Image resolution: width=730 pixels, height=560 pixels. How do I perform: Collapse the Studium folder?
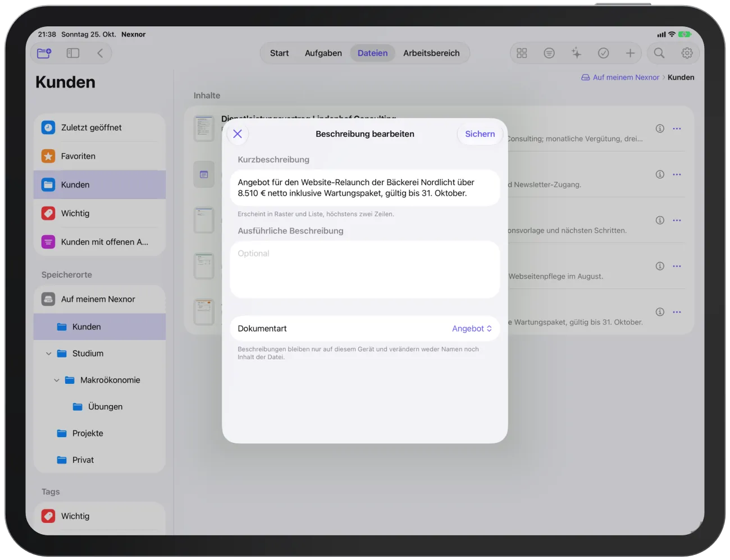coord(49,354)
